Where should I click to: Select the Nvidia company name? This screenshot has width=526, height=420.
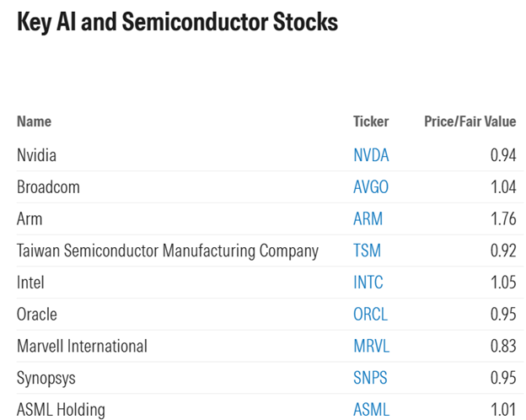(x=36, y=155)
